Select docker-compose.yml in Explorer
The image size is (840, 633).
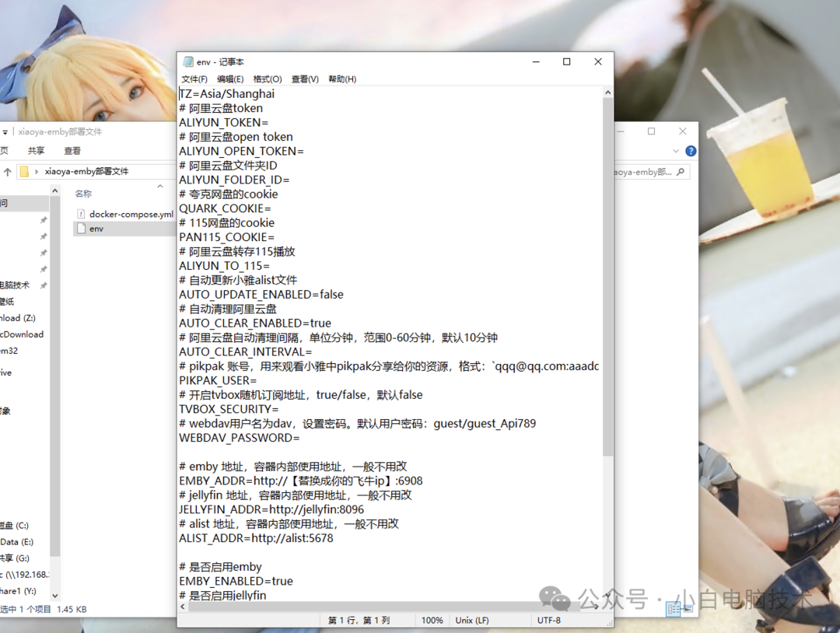(x=131, y=214)
